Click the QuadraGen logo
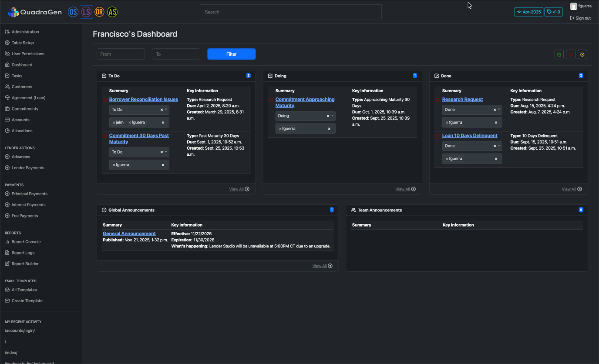The width and height of the screenshot is (599, 364). (36, 12)
